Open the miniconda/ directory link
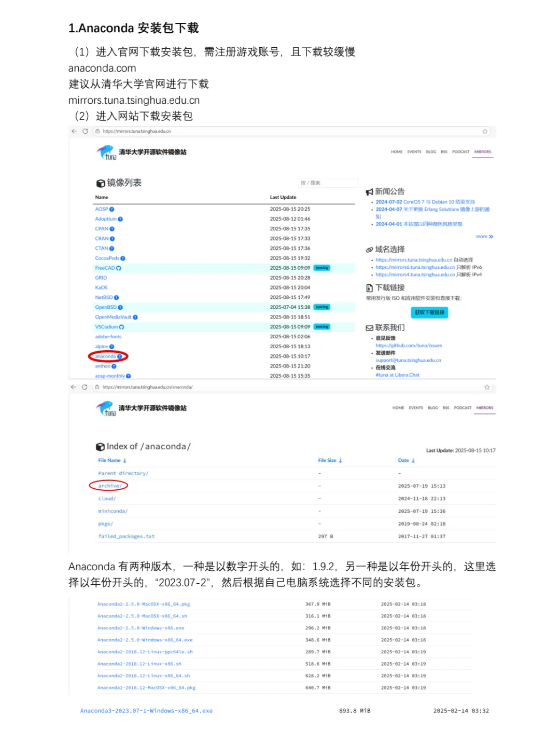The height and width of the screenshot is (742, 560). coord(113,511)
